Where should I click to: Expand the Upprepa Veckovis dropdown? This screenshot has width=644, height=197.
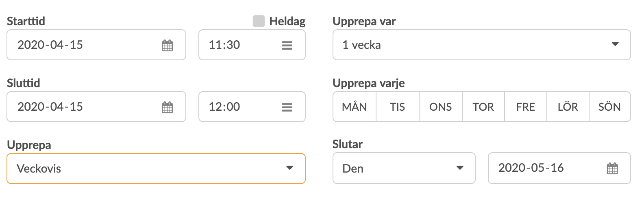(156, 169)
